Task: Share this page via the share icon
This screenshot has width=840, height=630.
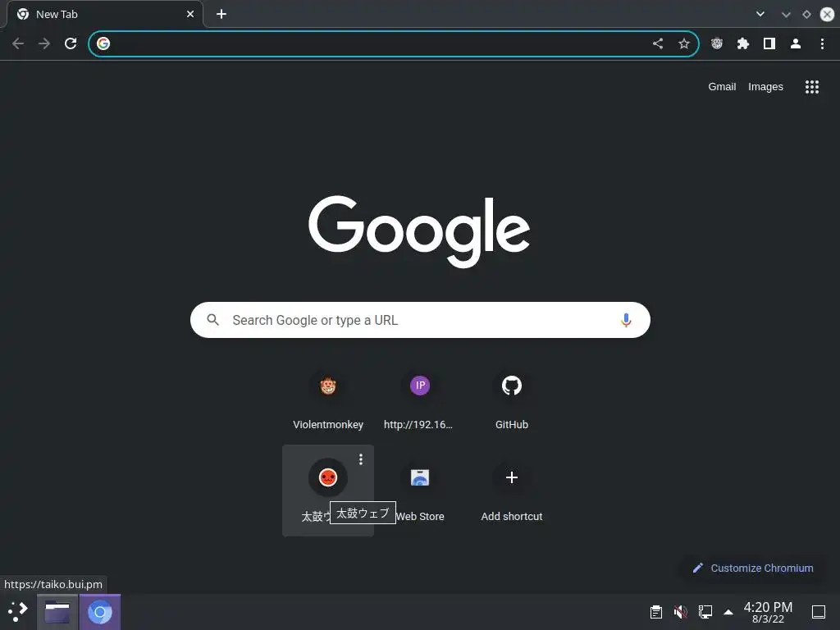Action: point(658,43)
